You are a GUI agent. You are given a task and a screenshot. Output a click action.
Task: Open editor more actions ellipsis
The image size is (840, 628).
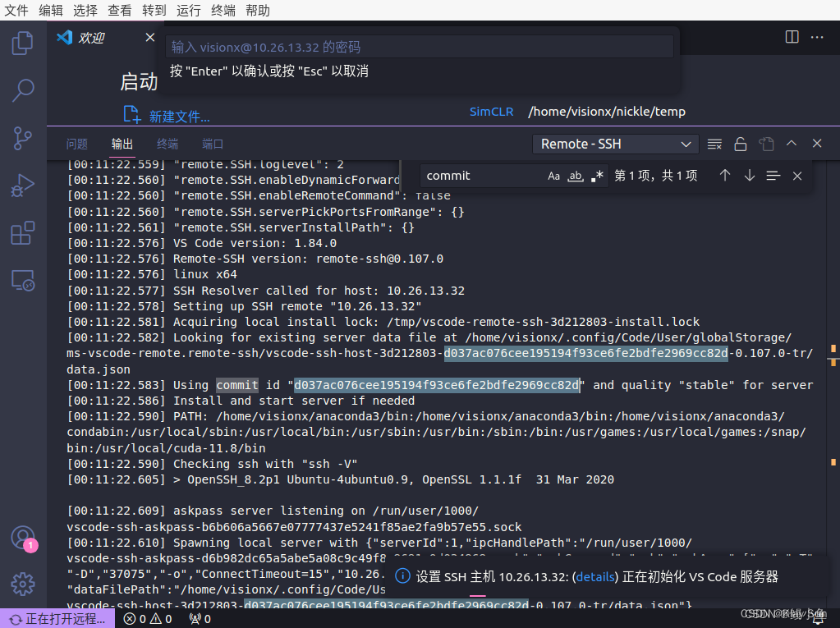[817, 37]
